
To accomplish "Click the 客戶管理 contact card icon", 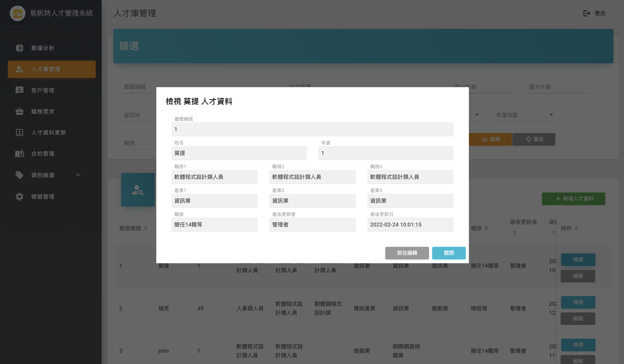I will 19,90.
